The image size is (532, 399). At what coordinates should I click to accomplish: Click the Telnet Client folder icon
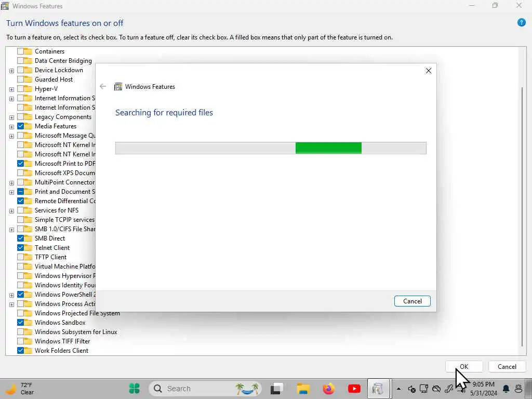tap(28, 248)
